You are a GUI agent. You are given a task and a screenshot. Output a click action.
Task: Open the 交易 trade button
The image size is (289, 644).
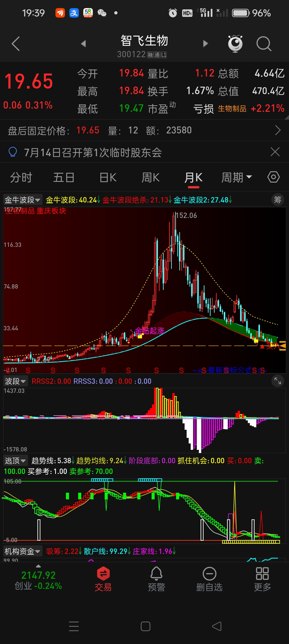pyautogui.click(x=103, y=579)
